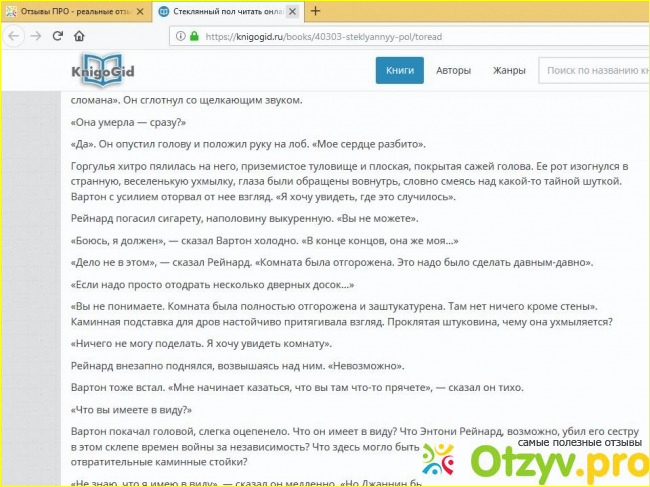Viewport: 650px width, 487px height.
Task: Open the Авторы menu item
Action: click(x=453, y=71)
